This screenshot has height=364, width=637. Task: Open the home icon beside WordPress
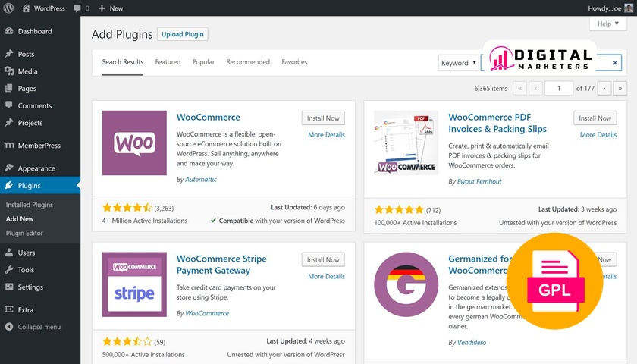[x=26, y=8]
